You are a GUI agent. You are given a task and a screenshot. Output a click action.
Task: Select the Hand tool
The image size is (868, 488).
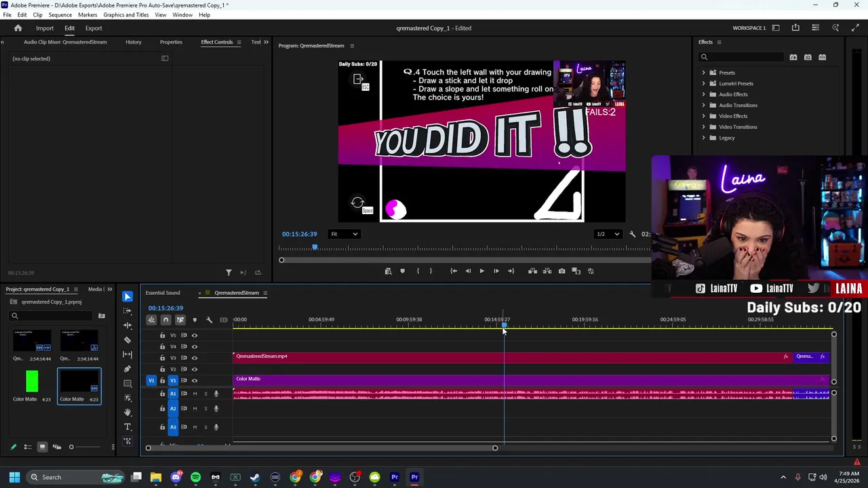click(127, 412)
